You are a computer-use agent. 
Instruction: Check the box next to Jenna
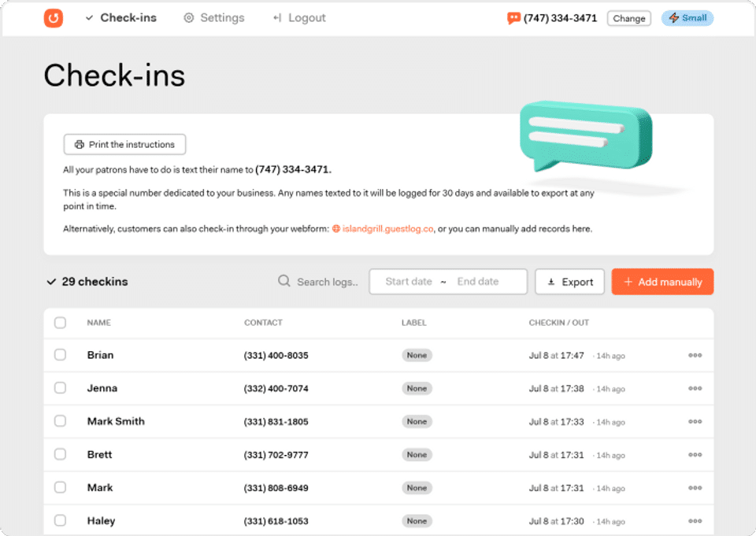click(x=61, y=388)
